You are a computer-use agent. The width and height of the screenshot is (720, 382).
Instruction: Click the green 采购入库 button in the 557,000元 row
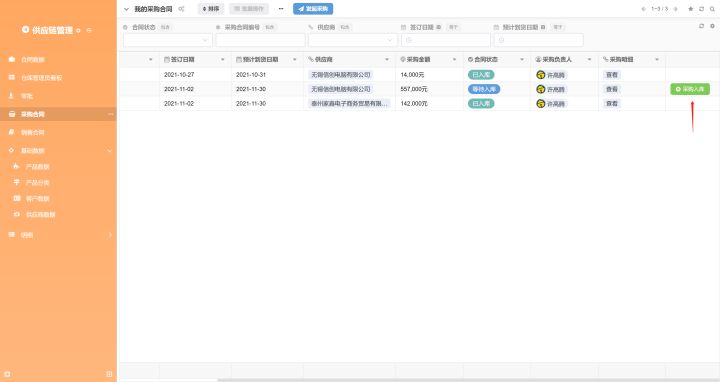pos(690,89)
